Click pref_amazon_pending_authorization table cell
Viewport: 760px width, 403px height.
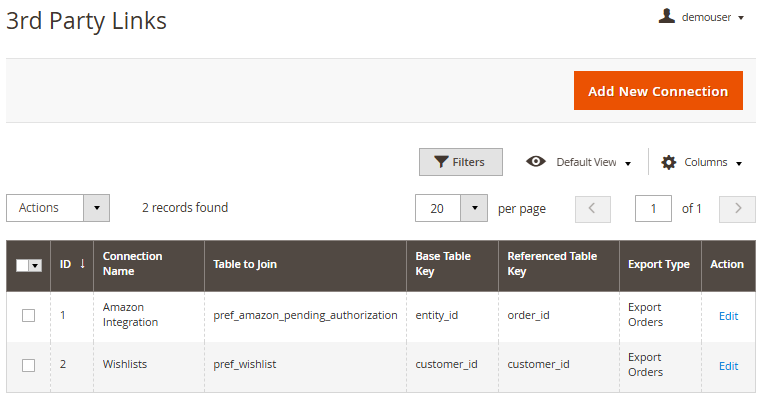[x=305, y=315]
